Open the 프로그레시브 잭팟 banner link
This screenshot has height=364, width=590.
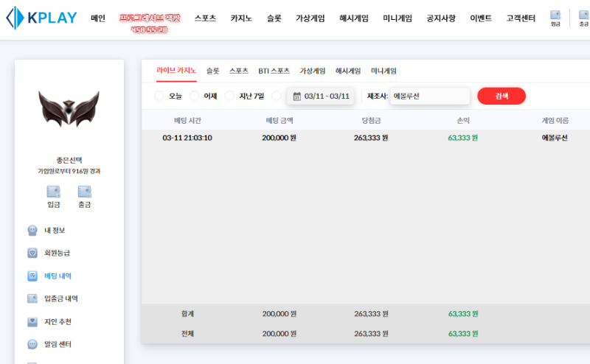click(x=150, y=23)
